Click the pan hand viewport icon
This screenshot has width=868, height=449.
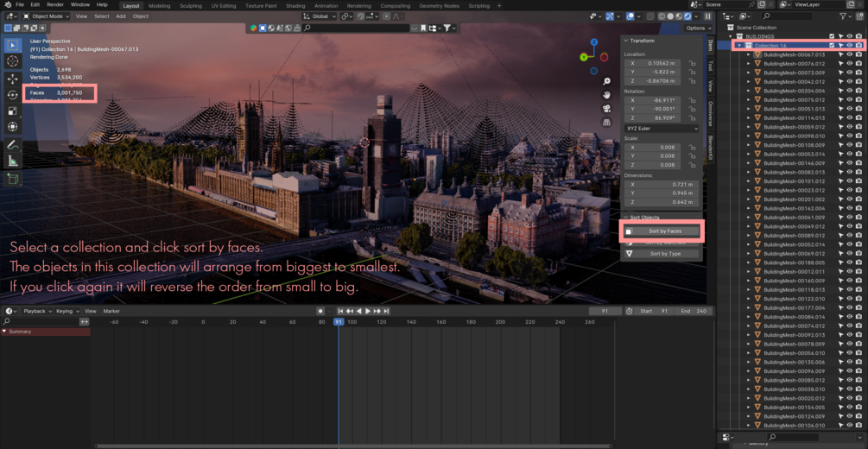[x=606, y=95]
